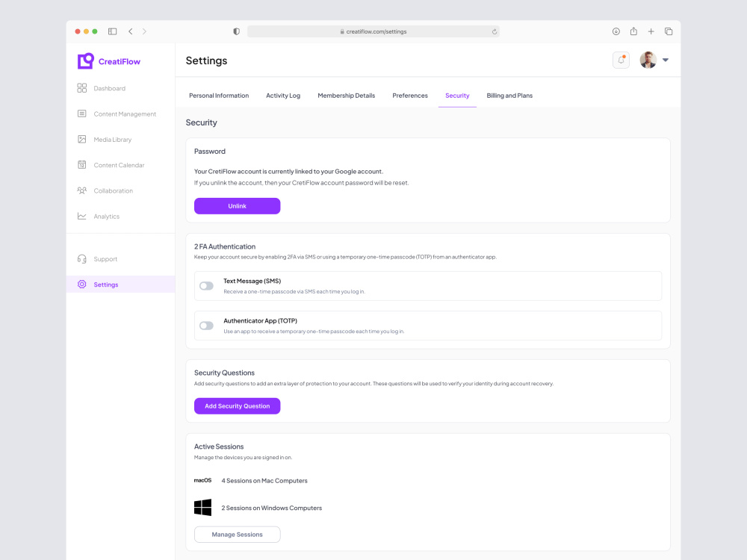This screenshot has height=560, width=747.
Task: Select Collaboration in the sidebar
Action: pos(105,190)
